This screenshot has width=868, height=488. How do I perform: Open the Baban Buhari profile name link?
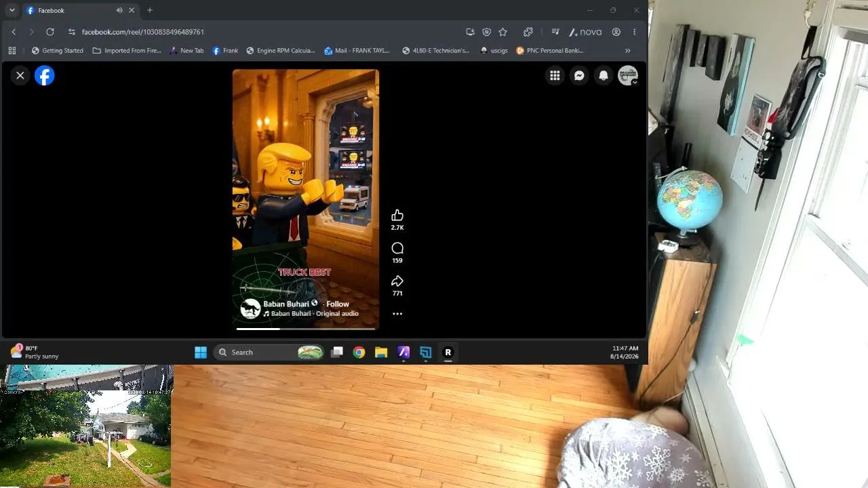(x=286, y=304)
